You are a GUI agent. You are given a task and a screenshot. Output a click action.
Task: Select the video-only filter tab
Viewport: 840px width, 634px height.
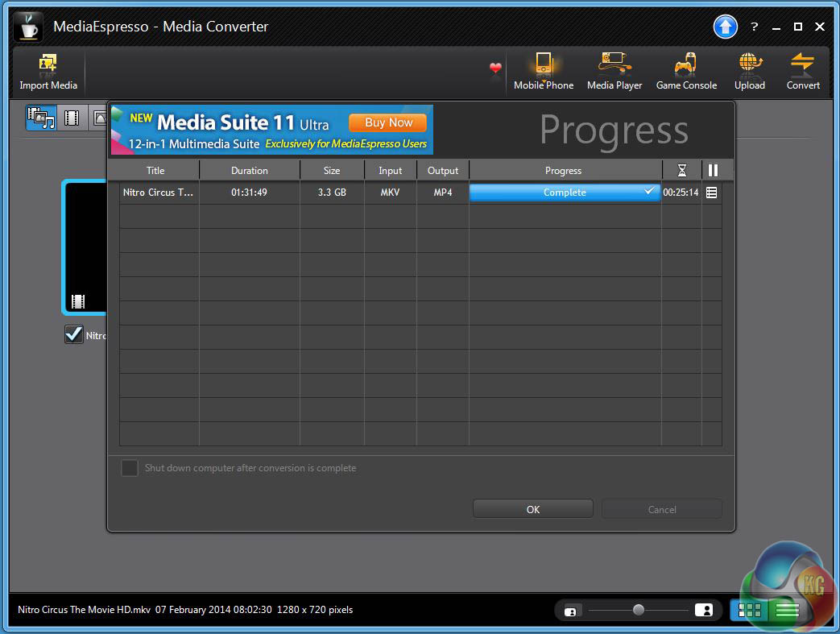coord(72,119)
